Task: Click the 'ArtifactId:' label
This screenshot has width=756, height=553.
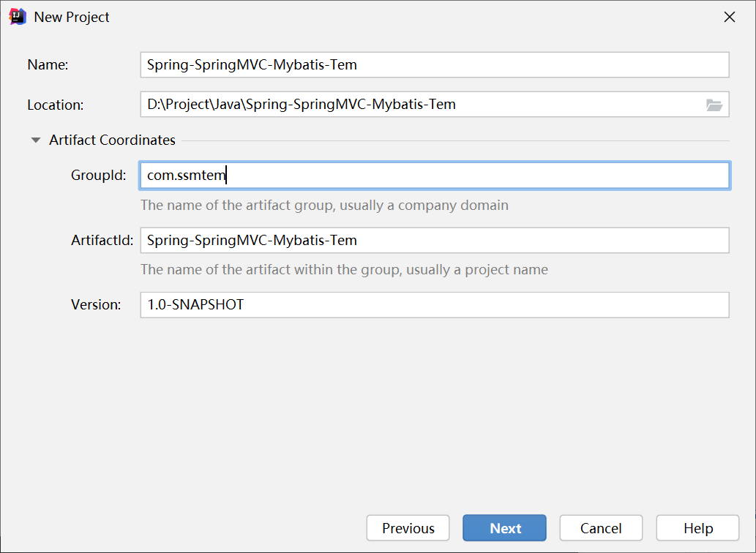Action: click(x=102, y=240)
